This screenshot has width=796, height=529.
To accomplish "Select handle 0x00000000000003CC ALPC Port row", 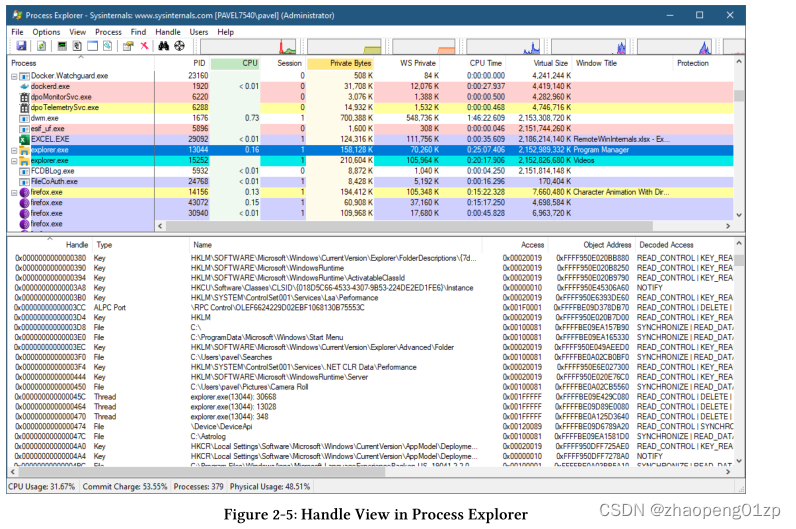I will (x=373, y=308).
